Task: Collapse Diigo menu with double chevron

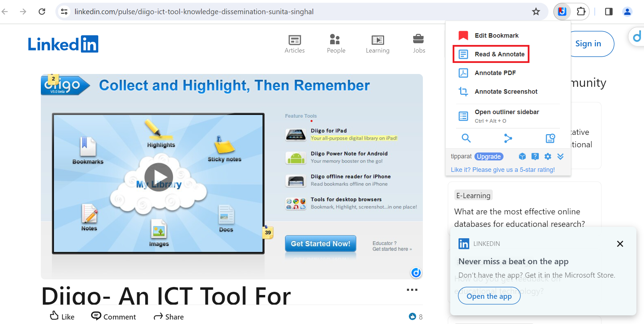Action: (x=561, y=157)
